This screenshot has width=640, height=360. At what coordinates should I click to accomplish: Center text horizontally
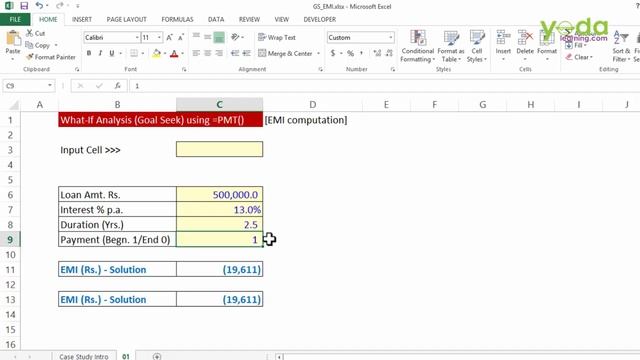[208, 53]
